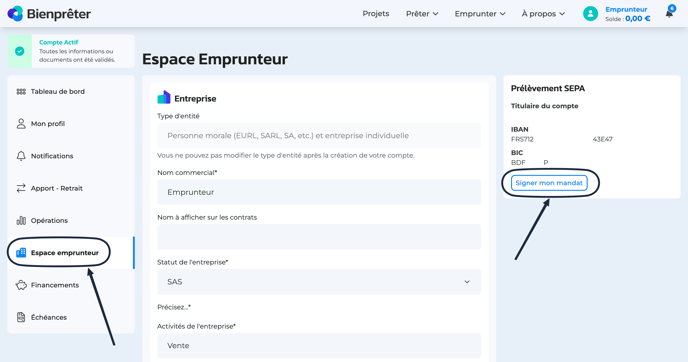Viewport: 688px width, 362px height.
Task: Click the Échéances document icon
Action: click(x=21, y=317)
